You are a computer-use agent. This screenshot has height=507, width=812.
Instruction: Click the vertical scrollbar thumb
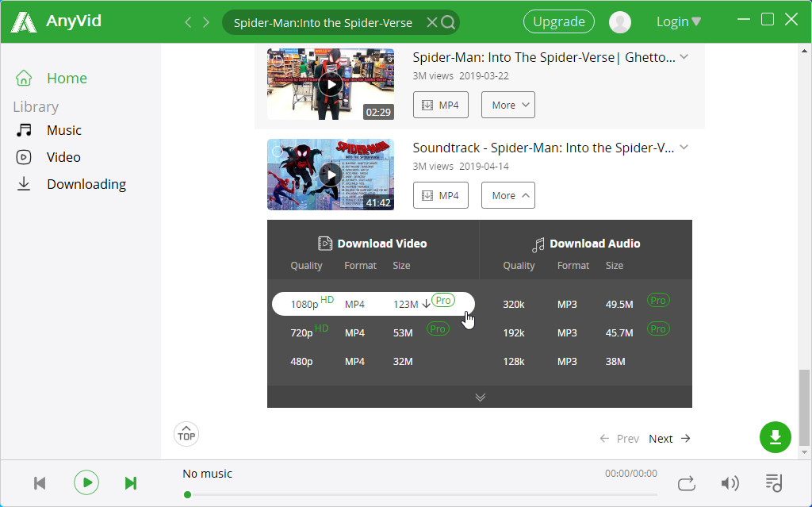point(804,408)
